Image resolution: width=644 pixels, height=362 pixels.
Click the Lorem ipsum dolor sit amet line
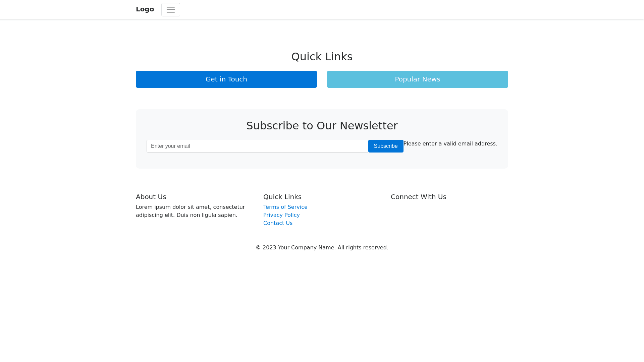(190, 207)
